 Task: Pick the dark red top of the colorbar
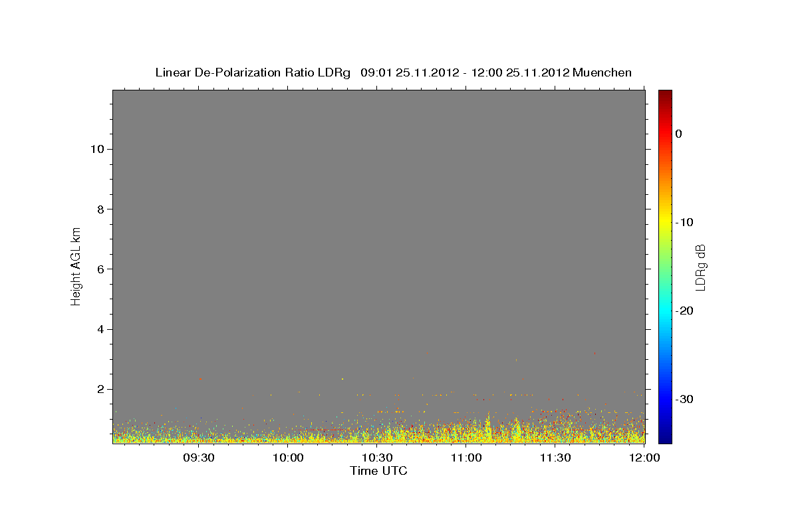coord(665,94)
